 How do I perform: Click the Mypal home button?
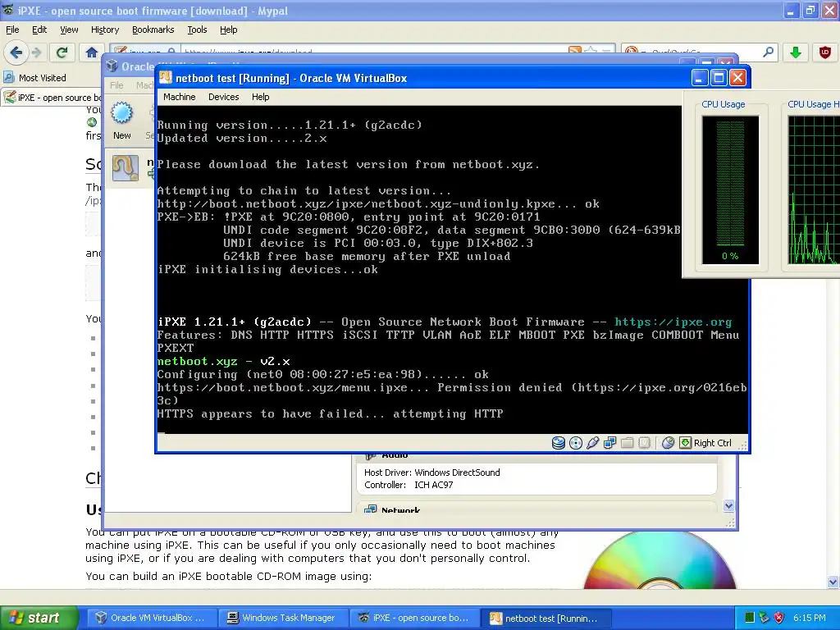pos(92,52)
